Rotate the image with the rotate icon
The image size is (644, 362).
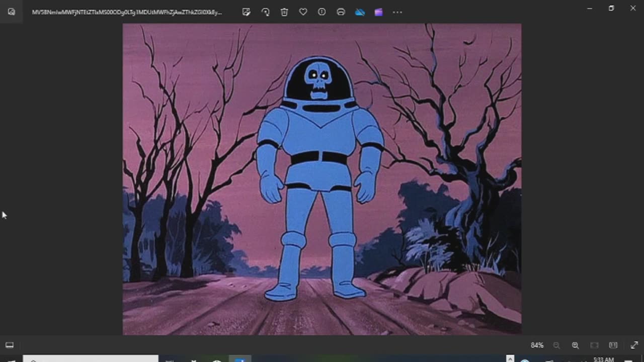(266, 12)
